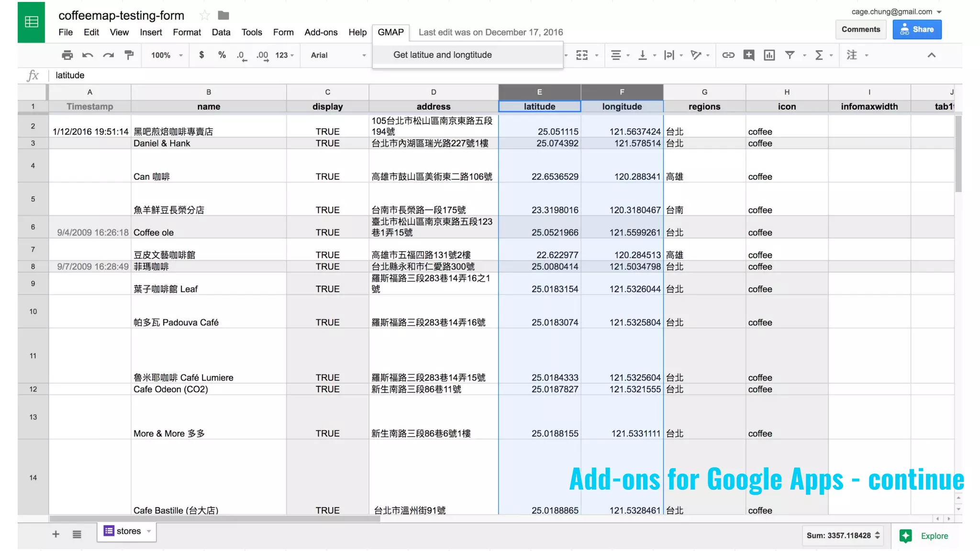Click the Undo arrow icon
980x551 pixels.
point(88,55)
